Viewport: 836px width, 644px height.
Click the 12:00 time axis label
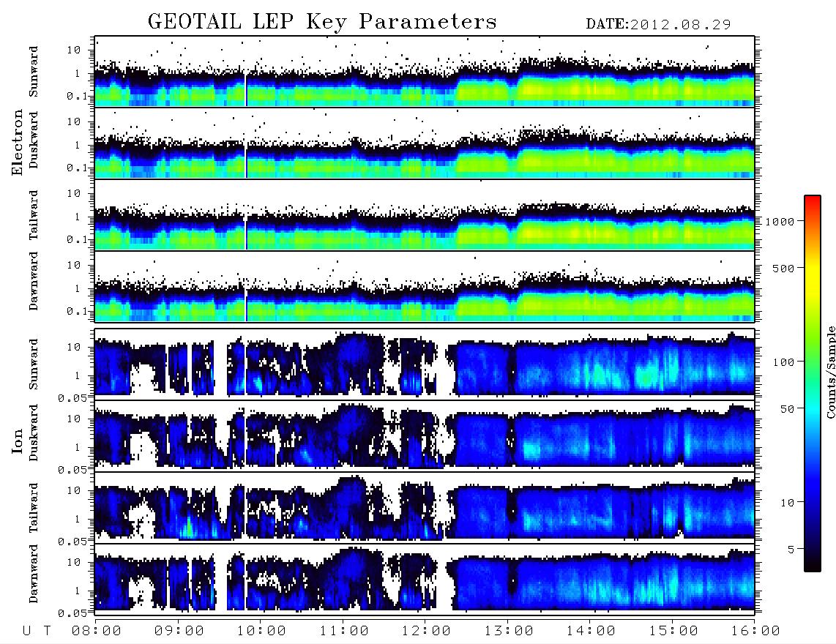(x=426, y=631)
